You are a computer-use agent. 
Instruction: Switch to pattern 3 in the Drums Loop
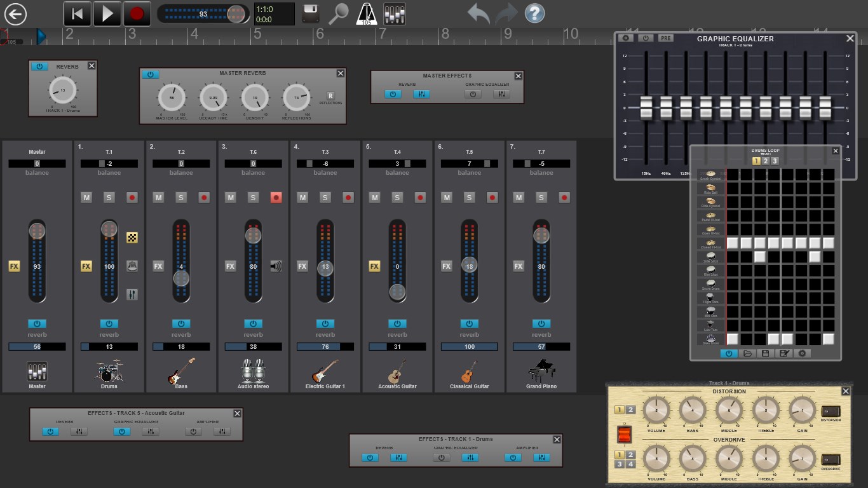(x=775, y=161)
